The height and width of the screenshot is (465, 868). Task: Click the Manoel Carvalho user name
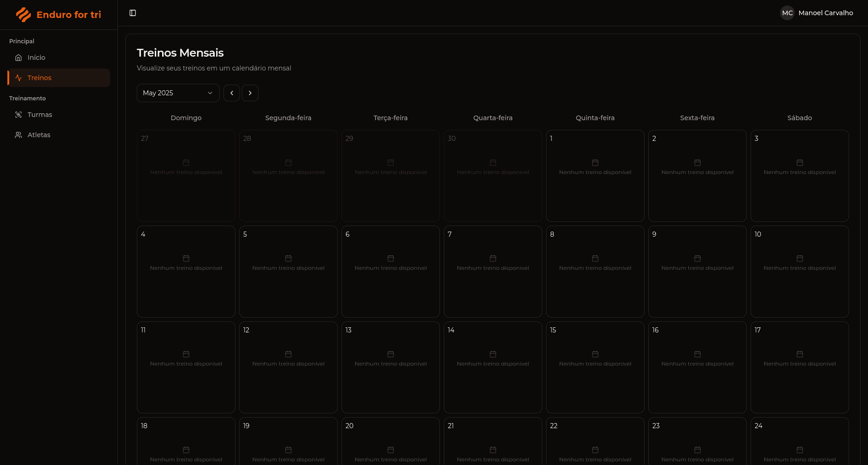[826, 13]
